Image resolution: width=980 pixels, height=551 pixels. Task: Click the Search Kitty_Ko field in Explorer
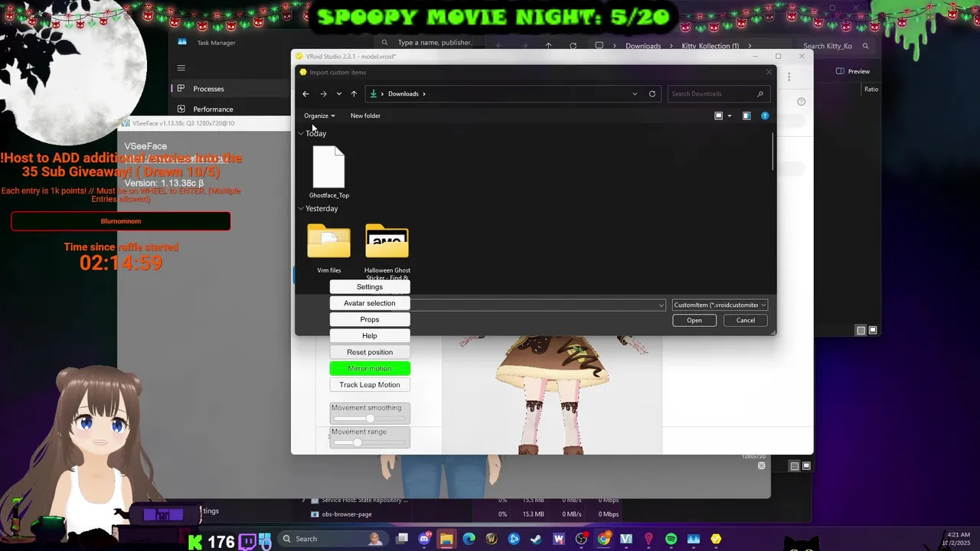[835, 46]
